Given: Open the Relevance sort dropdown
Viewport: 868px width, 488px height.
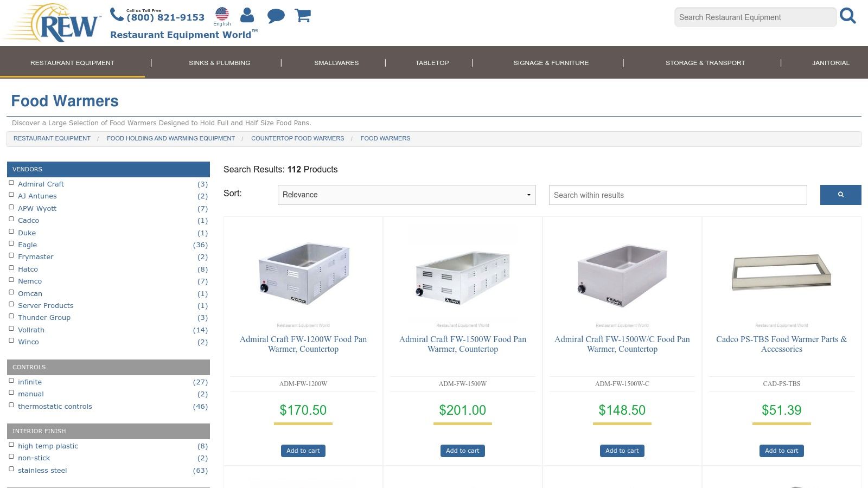Looking at the screenshot, I should click(x=406, y=195).
